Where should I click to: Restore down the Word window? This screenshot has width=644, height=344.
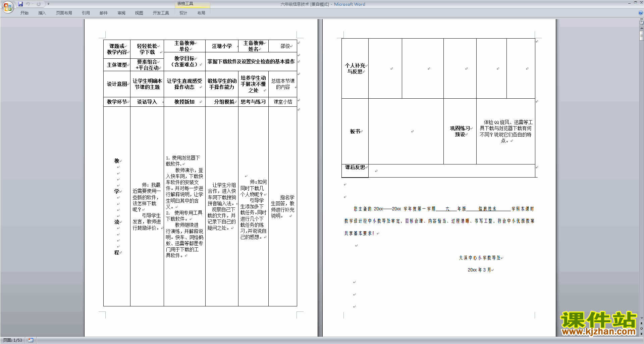pos(635,3)
